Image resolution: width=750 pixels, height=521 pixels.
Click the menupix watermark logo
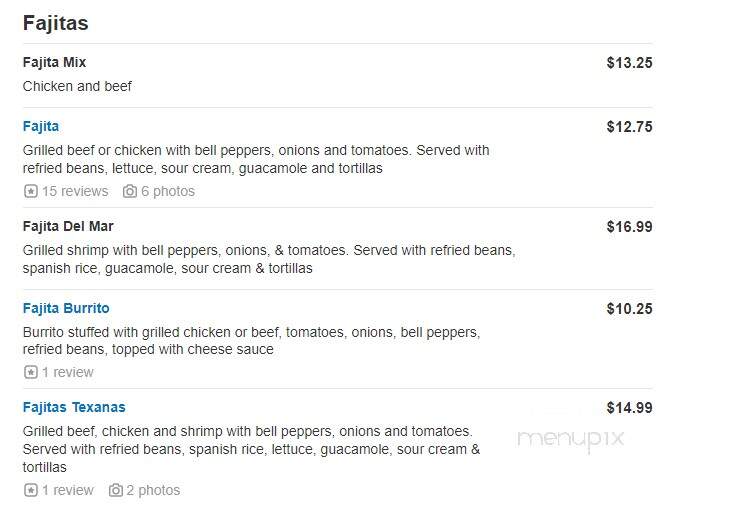(571, 439)
